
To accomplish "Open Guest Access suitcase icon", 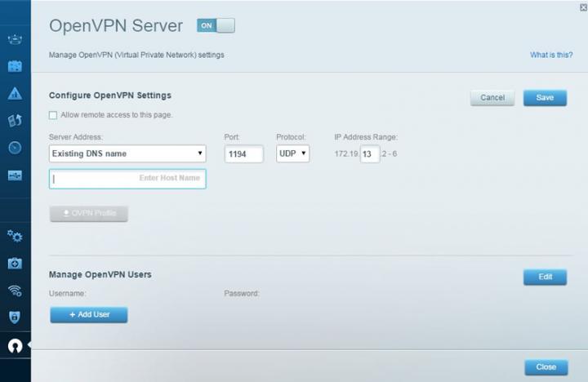I will point(15,66).
